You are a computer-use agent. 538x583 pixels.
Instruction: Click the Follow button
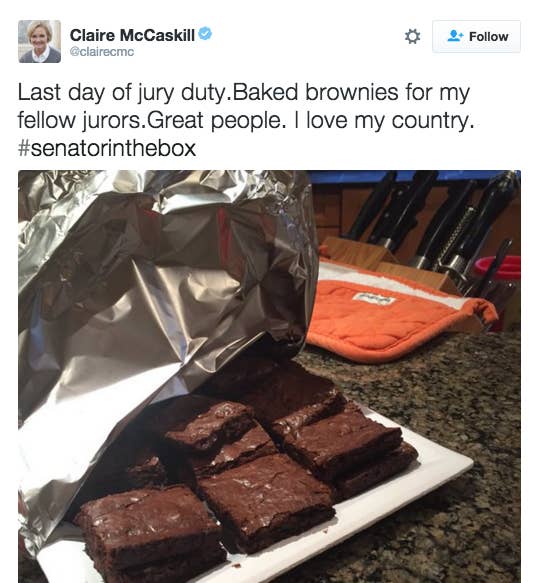point(476,36)
